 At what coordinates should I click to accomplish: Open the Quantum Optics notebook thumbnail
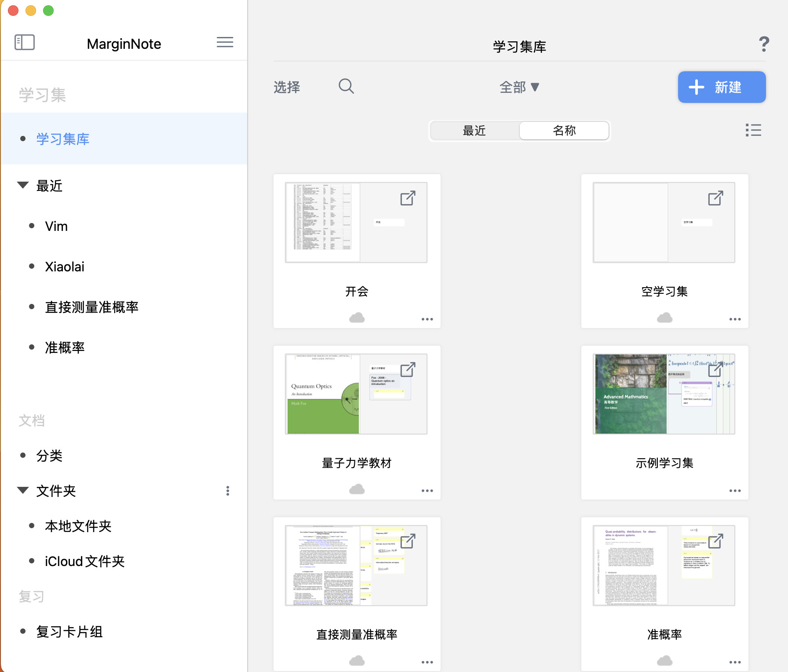point(356,394)
